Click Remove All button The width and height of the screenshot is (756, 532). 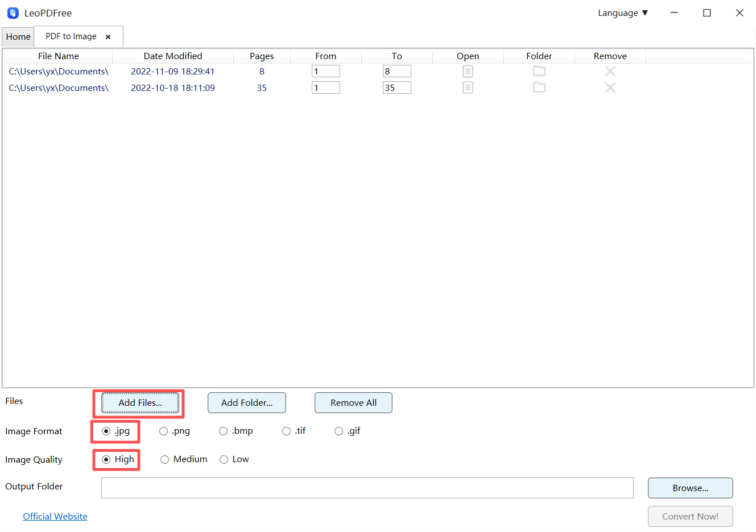[353, 403]
